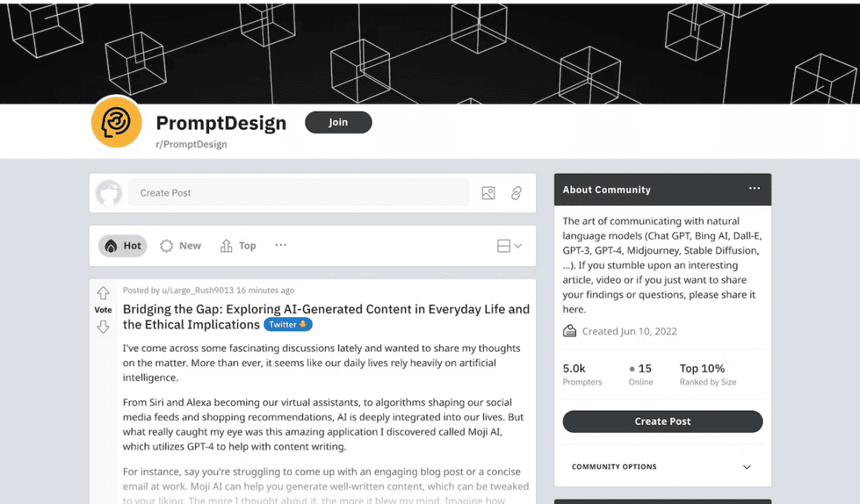Click the About Community header title
The height and width of the screenshot is (504, 860).
[x=606, y=190]
